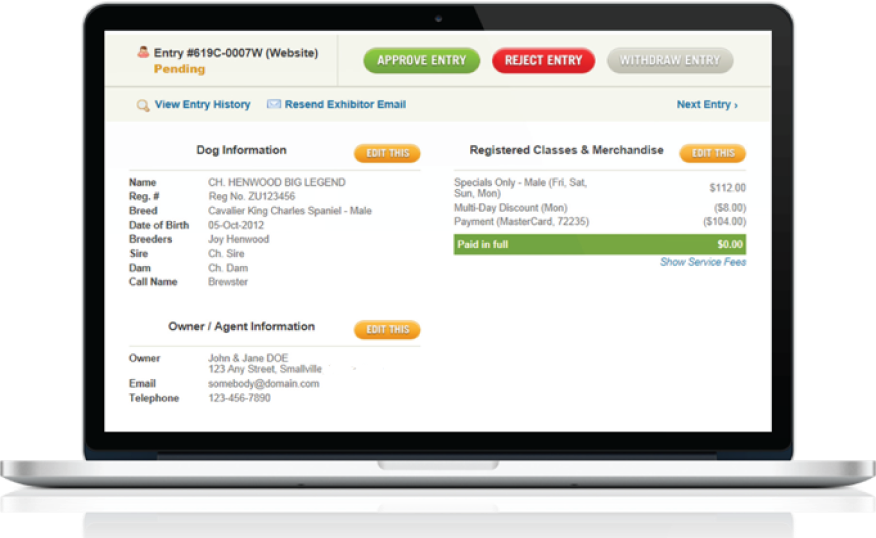This screenshot has width=876, height=538.
Task: Go to Next Entry
Action: pos(706,105)
